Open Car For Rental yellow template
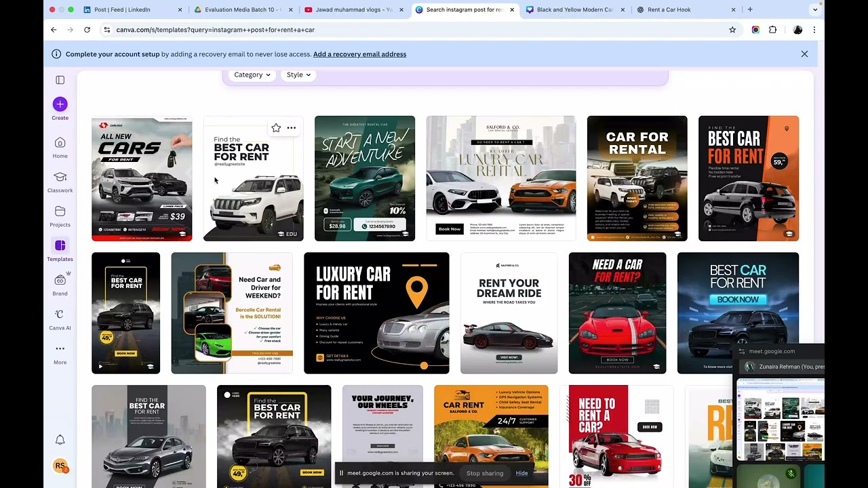This screenshot has width=868, height=488. click(637, 178)
